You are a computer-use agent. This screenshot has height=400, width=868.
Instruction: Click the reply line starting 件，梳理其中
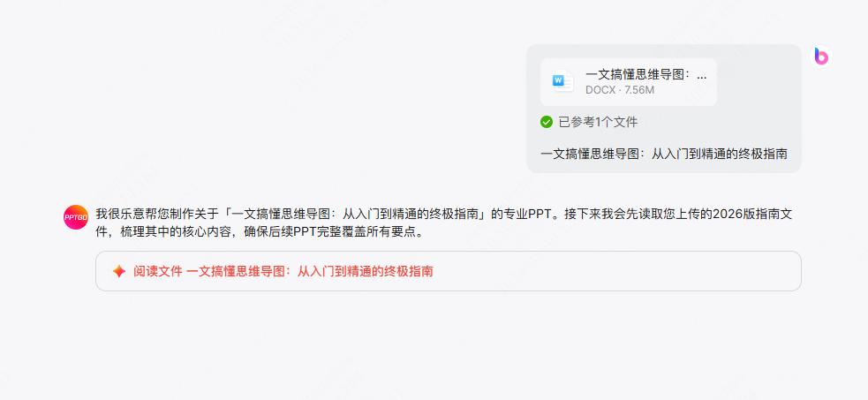click(260, 232)
